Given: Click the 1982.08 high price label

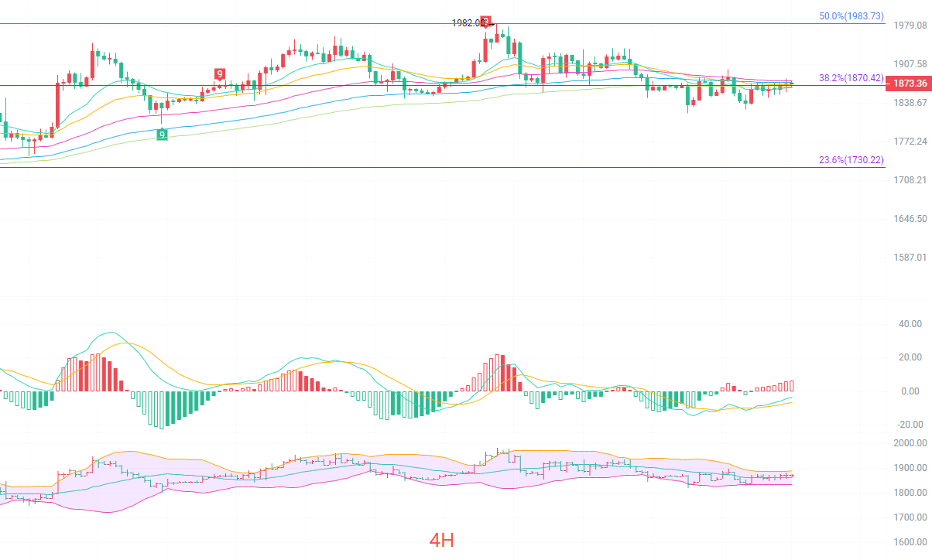Looking at the screenshot, I should [x=469, y=23].
